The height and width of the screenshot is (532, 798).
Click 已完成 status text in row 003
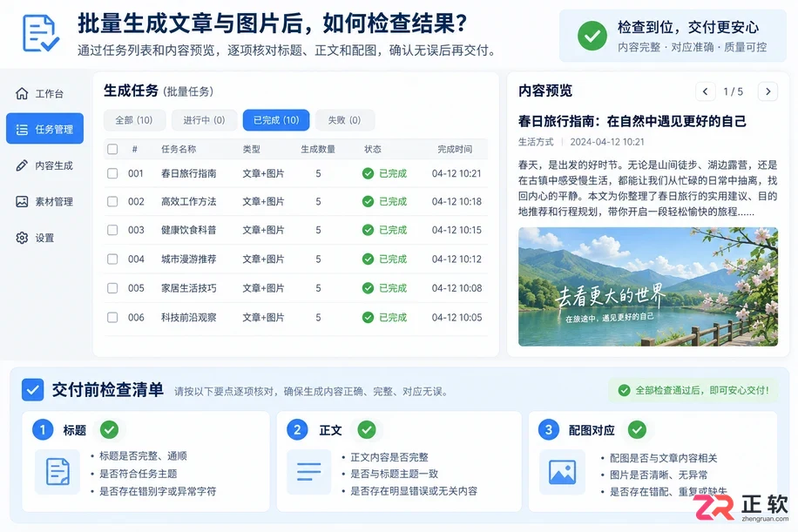[x=393, y=230]
